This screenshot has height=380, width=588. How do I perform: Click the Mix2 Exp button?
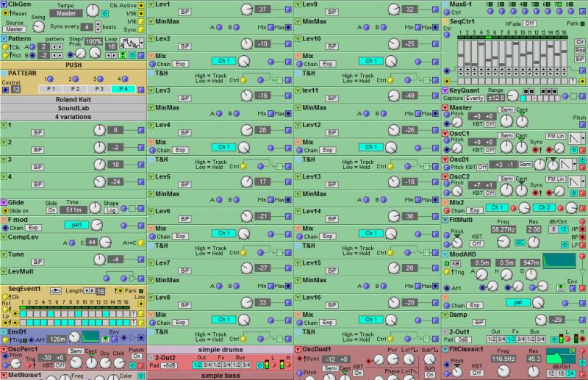[x=475, y=210]
